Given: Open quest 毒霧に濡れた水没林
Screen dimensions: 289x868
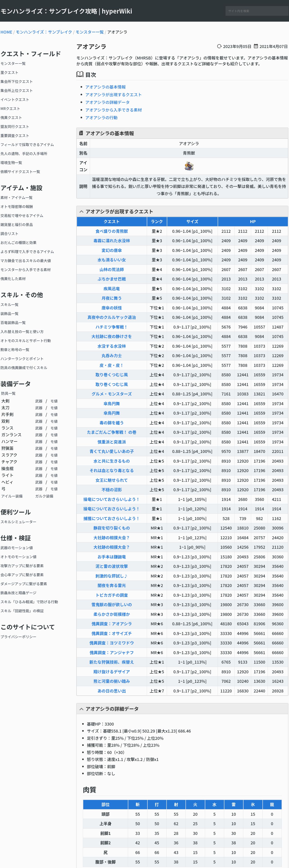Looking at the screenshot, I should [111, 241].
